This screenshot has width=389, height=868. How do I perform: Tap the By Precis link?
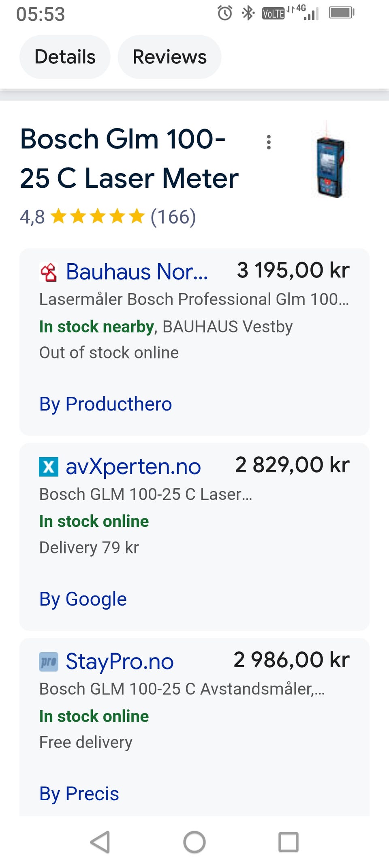tap(79, 794)
